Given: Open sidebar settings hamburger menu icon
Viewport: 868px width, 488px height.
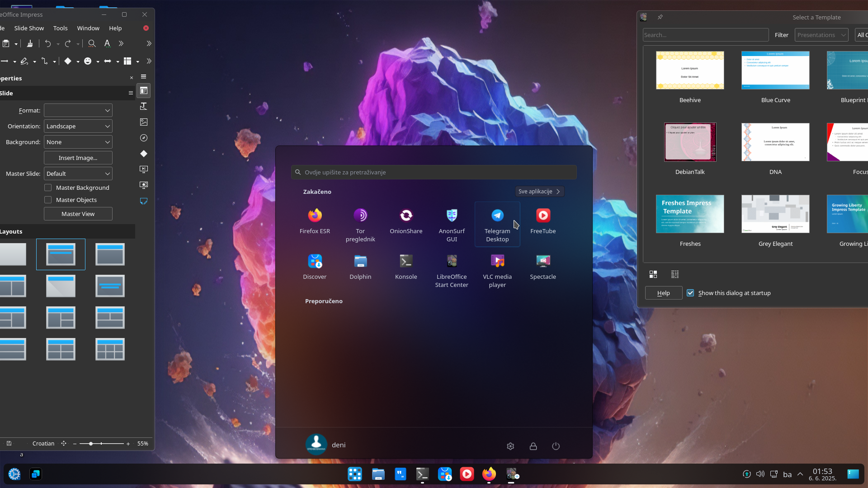Looking at the screenshot, I should tap(144, 77).
